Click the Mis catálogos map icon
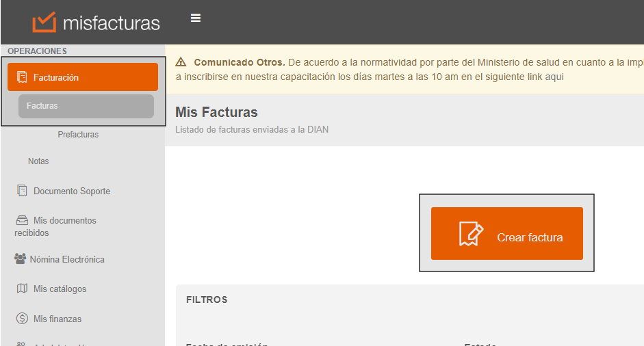This screenshot has height=346, width=644. click(22, 289)
